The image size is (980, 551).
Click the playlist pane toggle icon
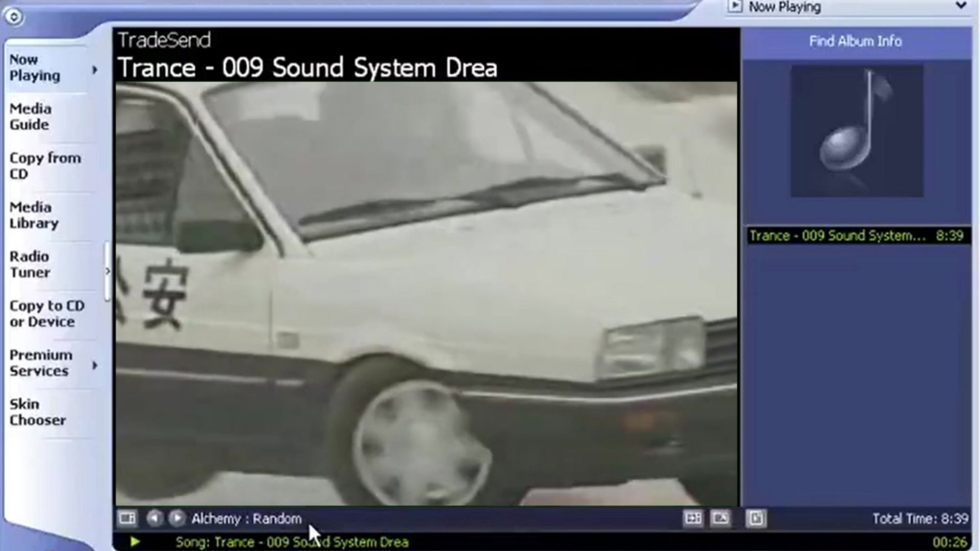tap(756, 518)
